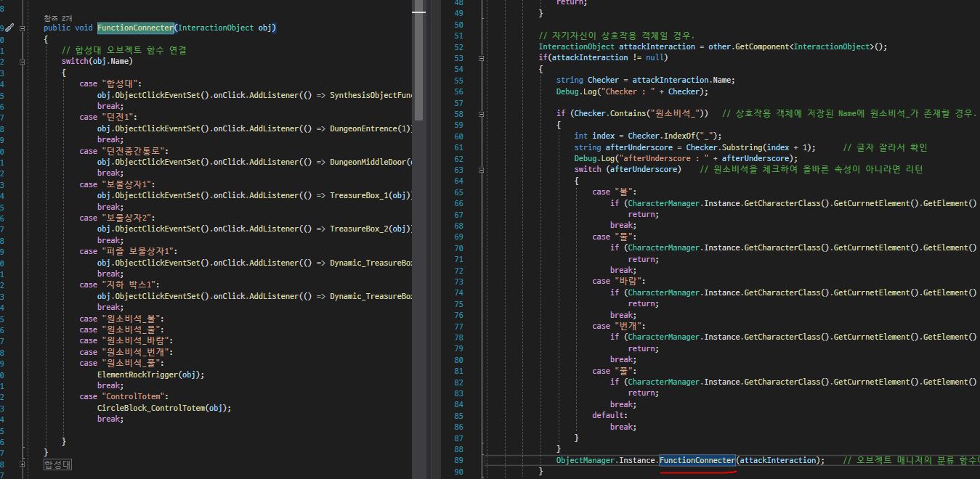Click the Debug.Log("afterUnderscore : " statement

coord(686,158)
